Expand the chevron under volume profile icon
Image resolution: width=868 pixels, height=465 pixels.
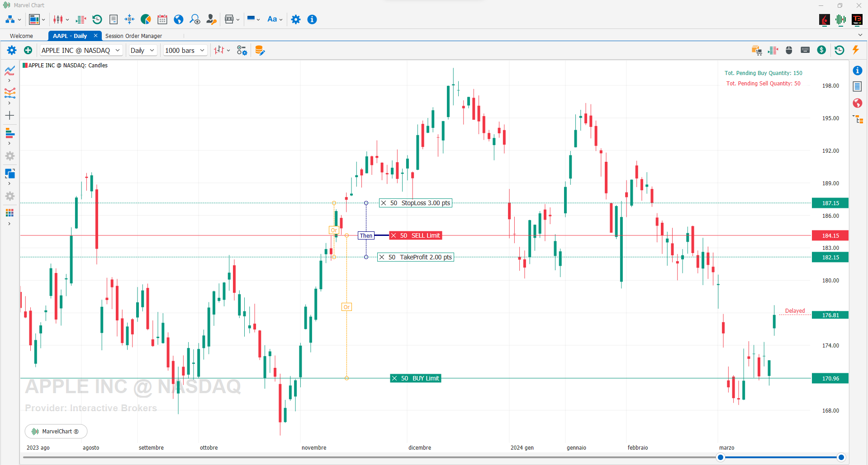point(9,143)
